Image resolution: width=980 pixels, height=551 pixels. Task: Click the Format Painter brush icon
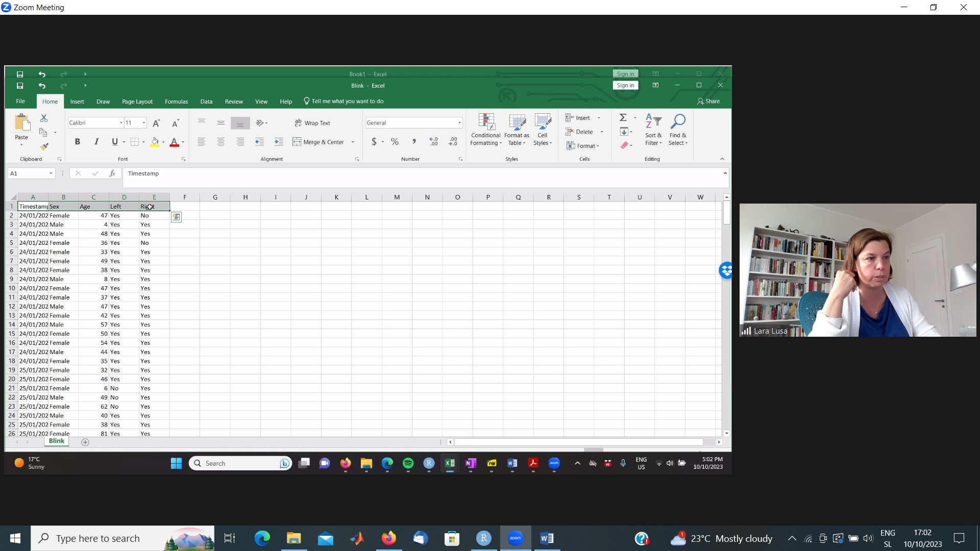pyautogui.click(x=44, y=146)
